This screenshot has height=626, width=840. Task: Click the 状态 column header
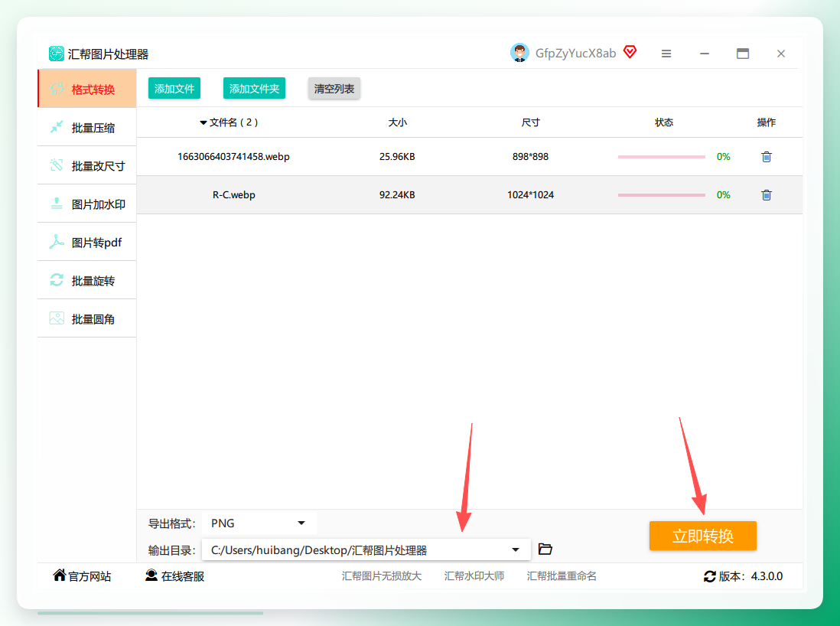664,122
